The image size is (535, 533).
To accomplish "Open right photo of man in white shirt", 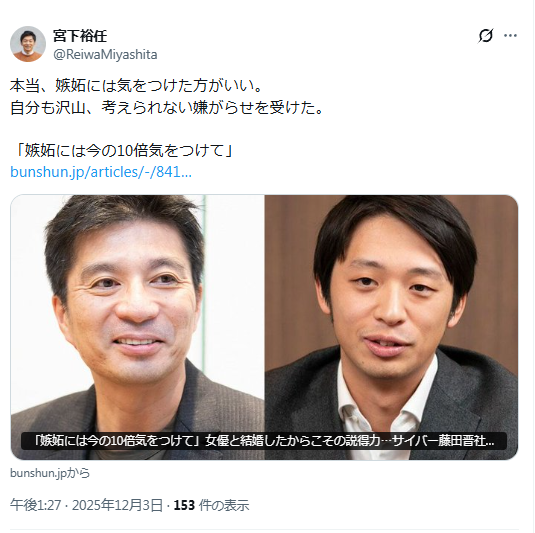I will tap(391, 327).
